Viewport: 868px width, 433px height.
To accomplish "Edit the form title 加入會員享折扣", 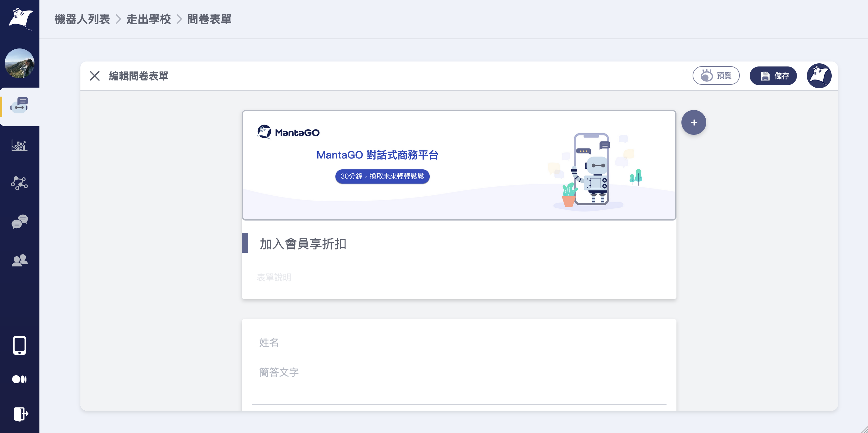I will [x=303, y=244].
